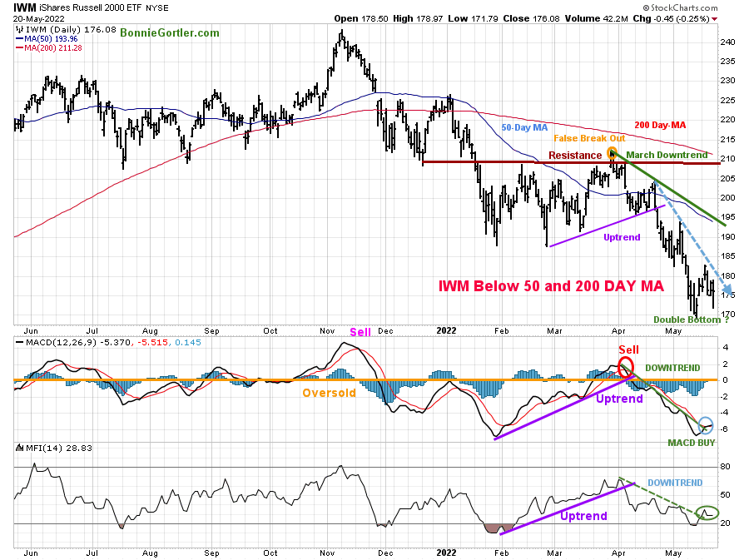
Task: Click the blue dashed arrow head near 175
Action: tap(727, 289)
